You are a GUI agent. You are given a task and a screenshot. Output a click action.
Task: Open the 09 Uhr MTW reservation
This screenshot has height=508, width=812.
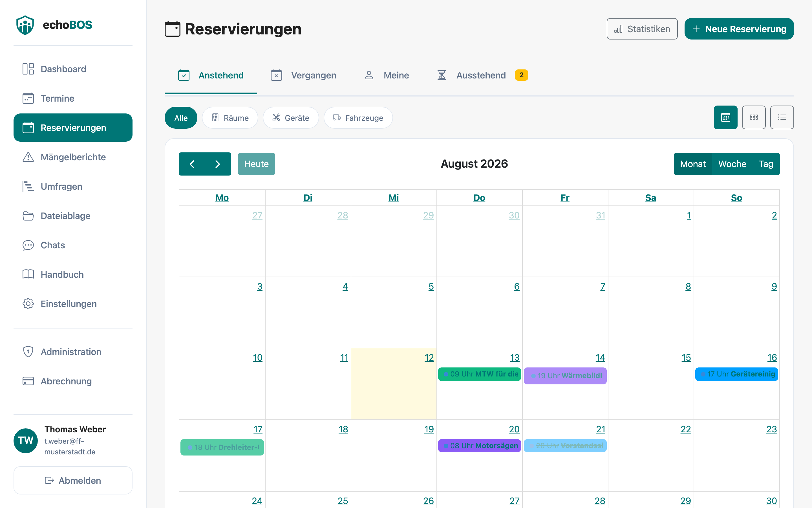pos(480,374)
